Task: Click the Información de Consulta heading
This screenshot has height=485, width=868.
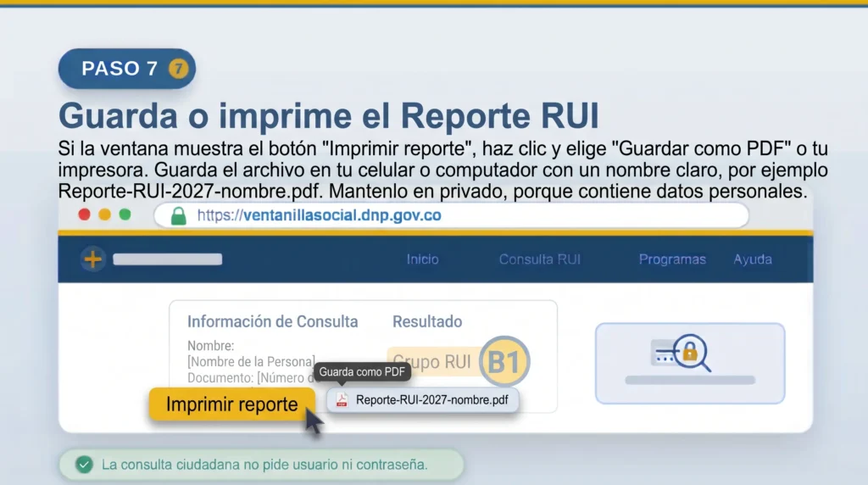Action: tap(272, 321)
